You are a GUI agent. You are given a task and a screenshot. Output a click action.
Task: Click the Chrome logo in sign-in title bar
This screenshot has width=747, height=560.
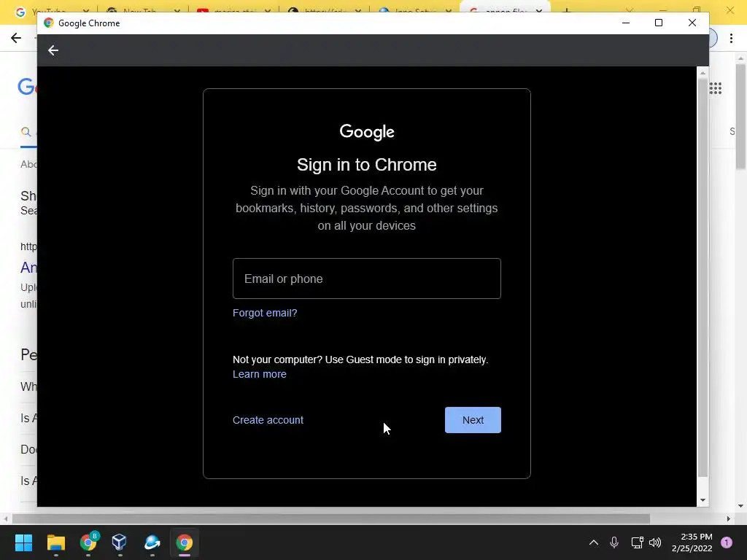(x=49, y=23)
